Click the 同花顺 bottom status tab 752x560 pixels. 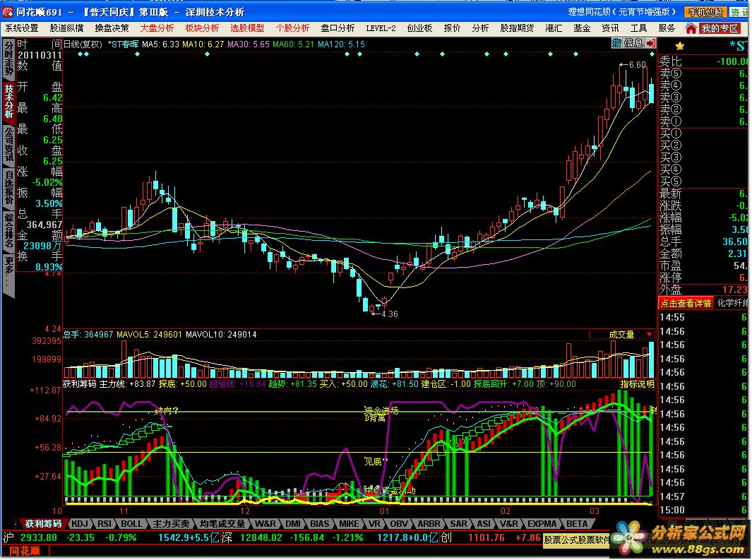(25, 552)
